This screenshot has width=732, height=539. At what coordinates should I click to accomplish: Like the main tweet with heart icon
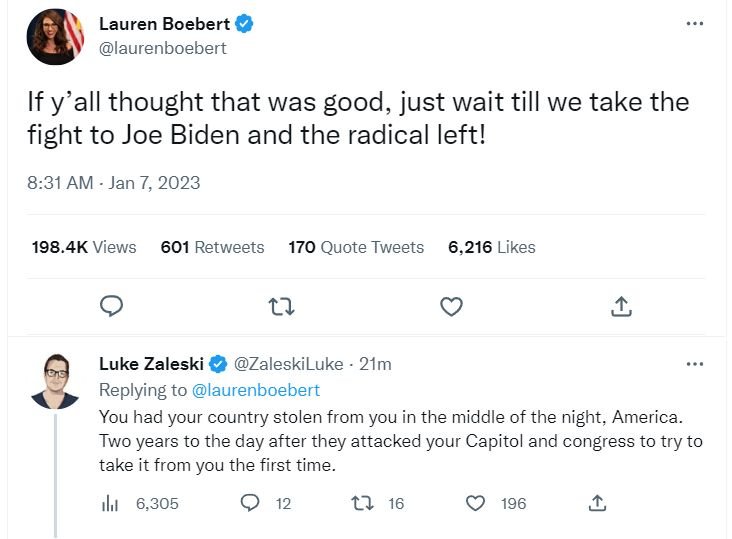click(x=452, y=306)
